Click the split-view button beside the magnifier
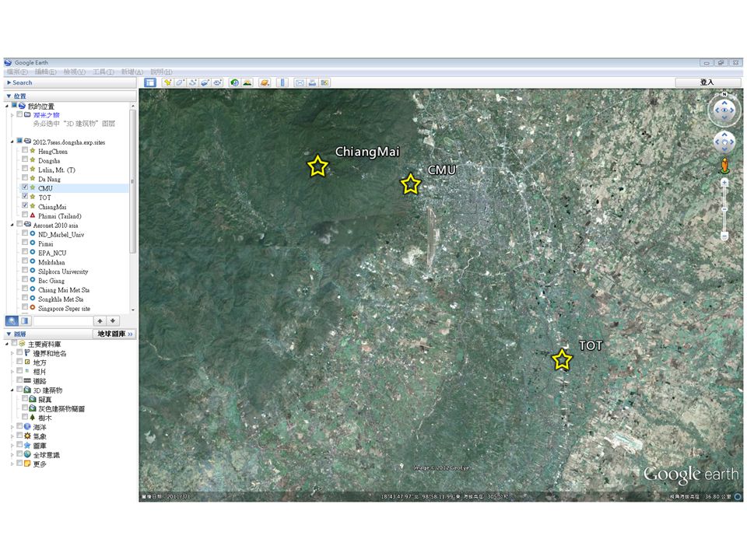The height and width of the screenshot is (560, 747). [25, 321]
